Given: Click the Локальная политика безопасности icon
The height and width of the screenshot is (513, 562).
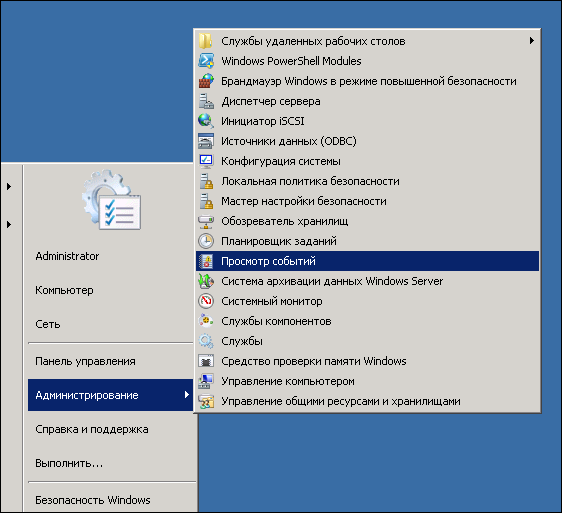Looking at the screenshot, I should [x=206, y=181].
